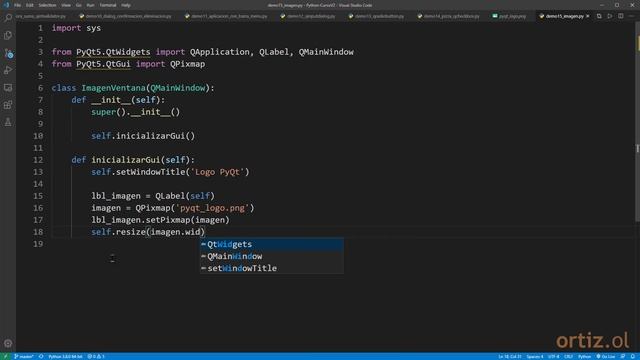Click 'super().__init__()' on line 8
The width and height of the screenshot is (640, 360).
(136, 112)
